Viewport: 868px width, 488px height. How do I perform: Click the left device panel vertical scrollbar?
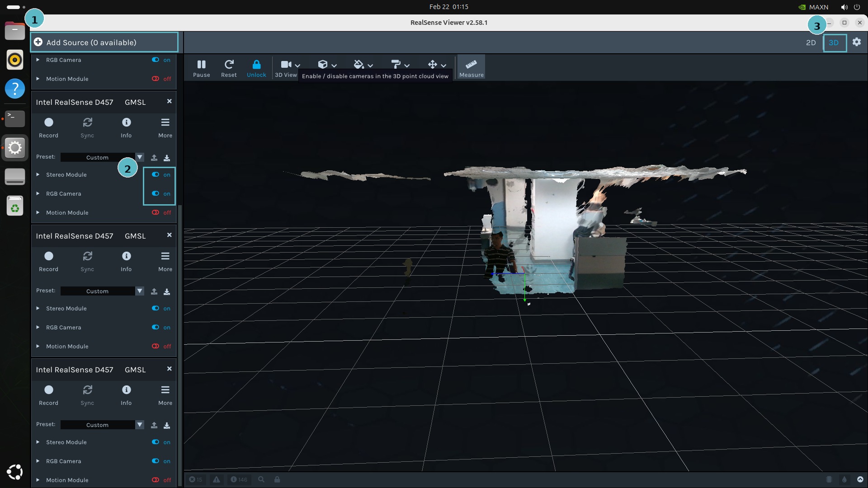pyautogui.click(x=180, y=346)
